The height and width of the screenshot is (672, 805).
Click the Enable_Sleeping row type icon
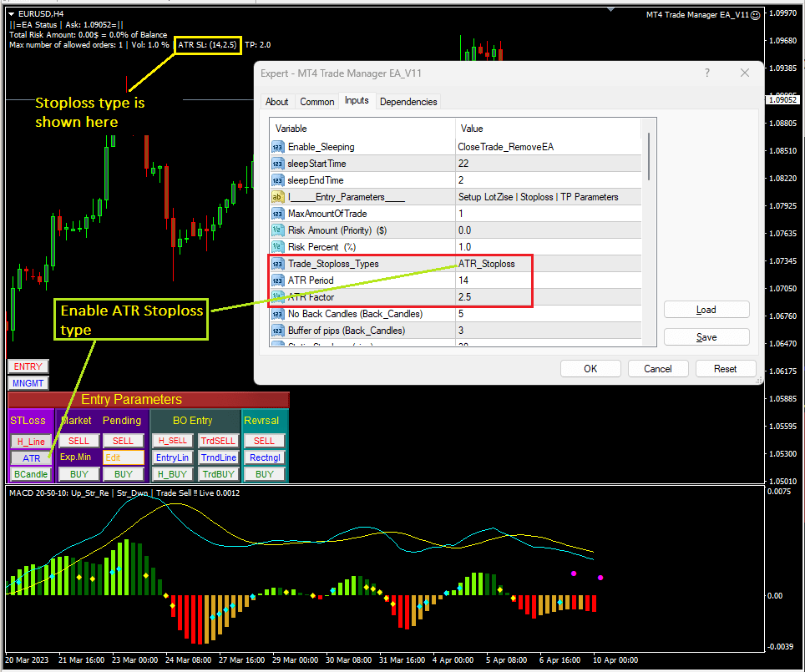(278, 146)
